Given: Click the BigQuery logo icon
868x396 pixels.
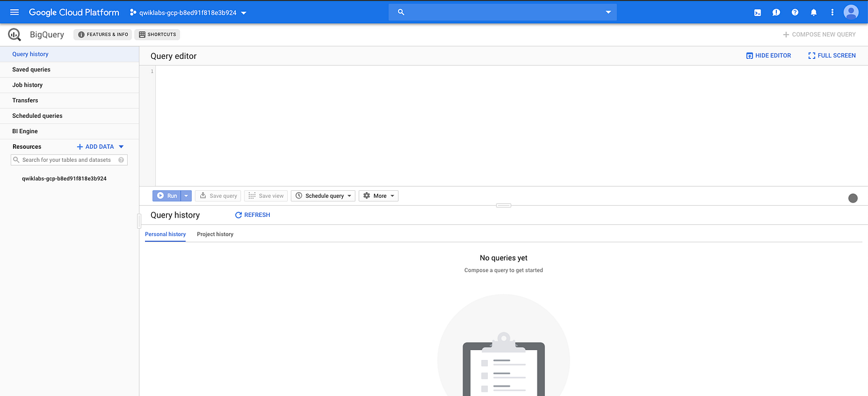Looking at the screenshot, I should 14,34.
